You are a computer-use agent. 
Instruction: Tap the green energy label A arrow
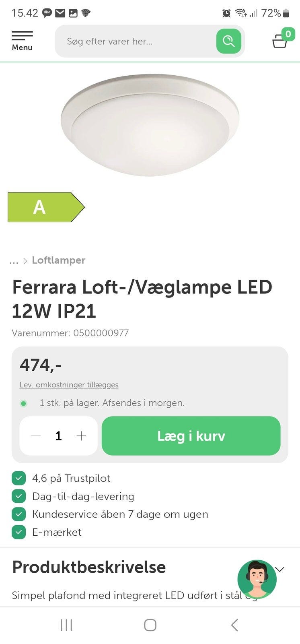coord(46,207)
